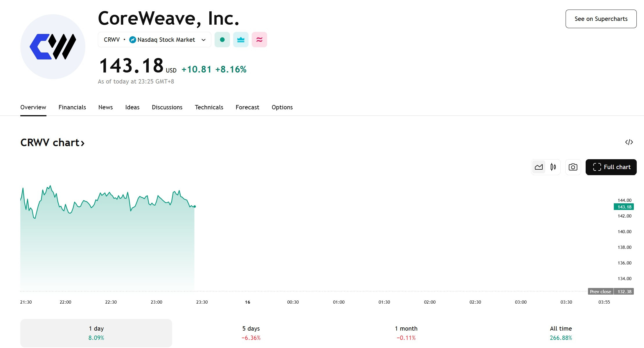This screenshot has width=644, height=348.
Task: Select the All time range
Action: tap(561, 333)
